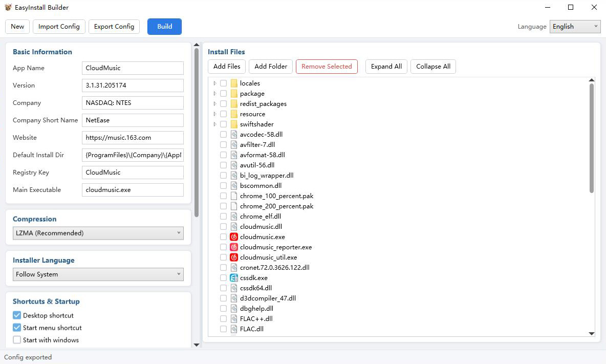Click Expand All
606x364 pixels.
click(386, 67)
